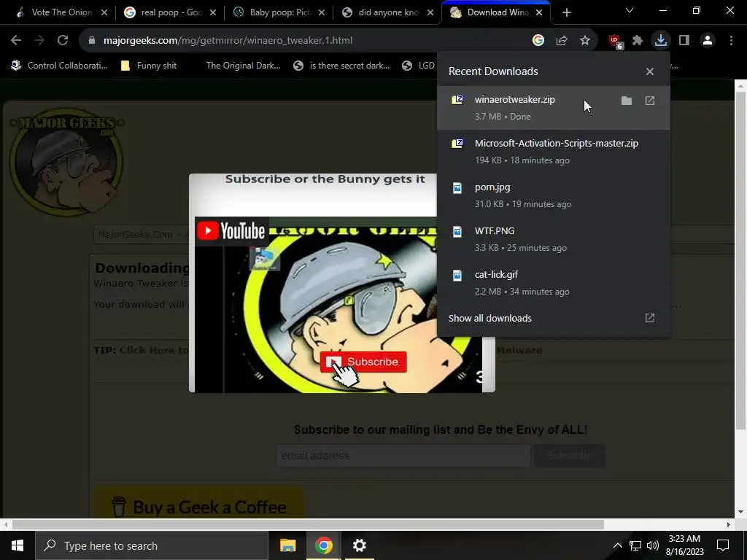Open the Chrome profile avatar
Viewport: 747px width, 560px height.
[708, 41]
